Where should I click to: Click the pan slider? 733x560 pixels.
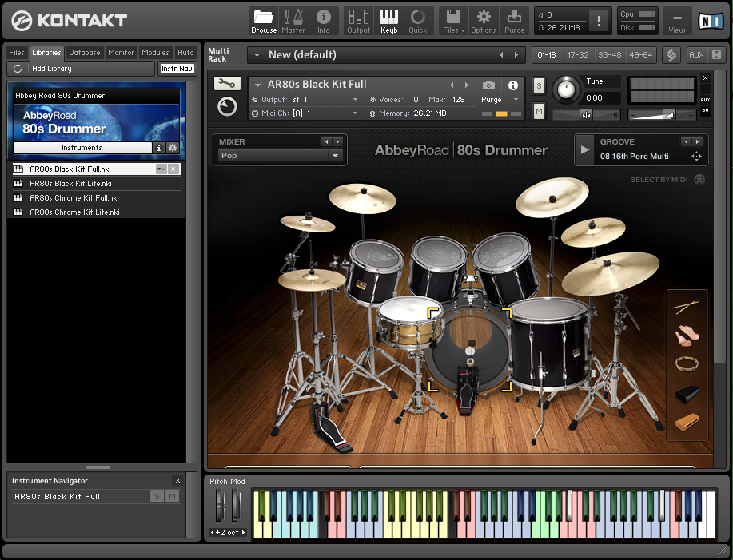click(x=586, y=115)
